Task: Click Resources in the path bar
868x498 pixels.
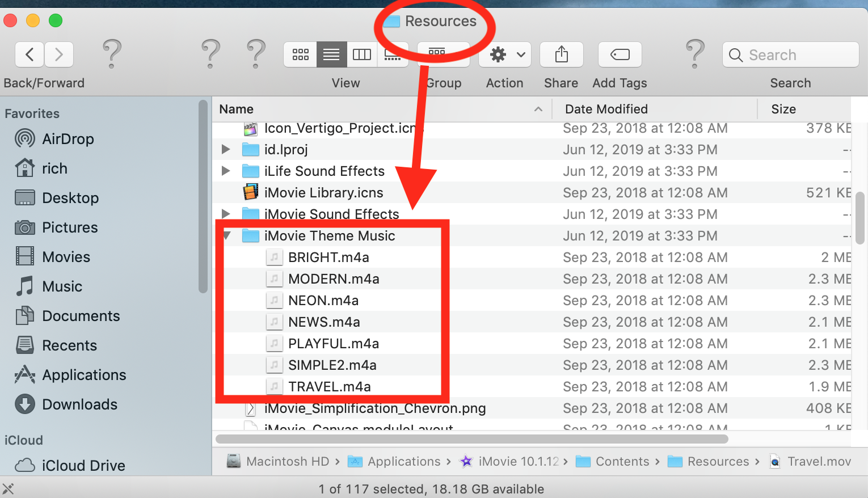Action: click(709, 462)
